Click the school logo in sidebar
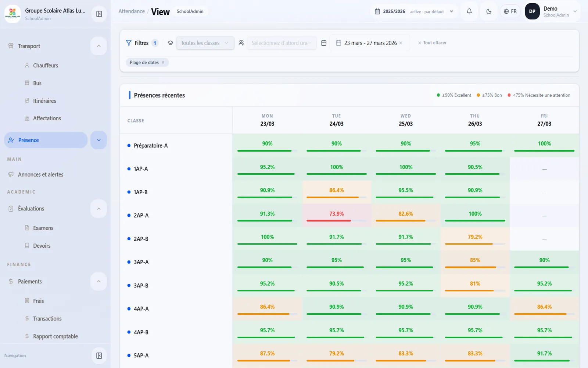 point(12,14)
